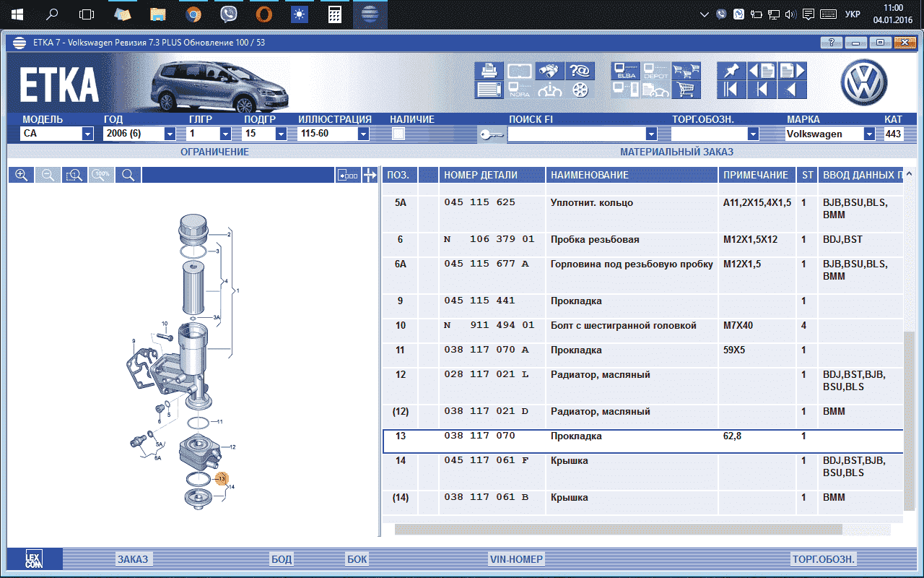This screenshot has width=924, height=578.
Task: Click the LexCom logo at bottom left
Action: tap(34, 559)
